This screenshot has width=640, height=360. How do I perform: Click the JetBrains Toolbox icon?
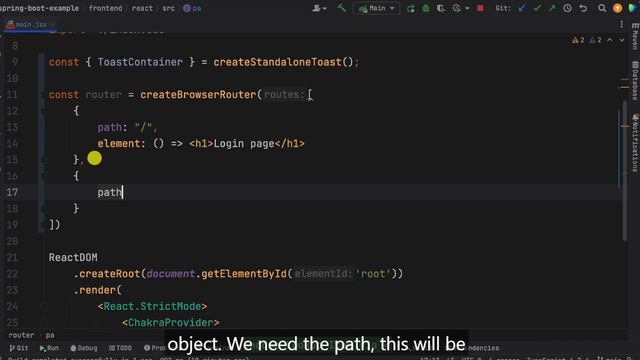(633, 8)
